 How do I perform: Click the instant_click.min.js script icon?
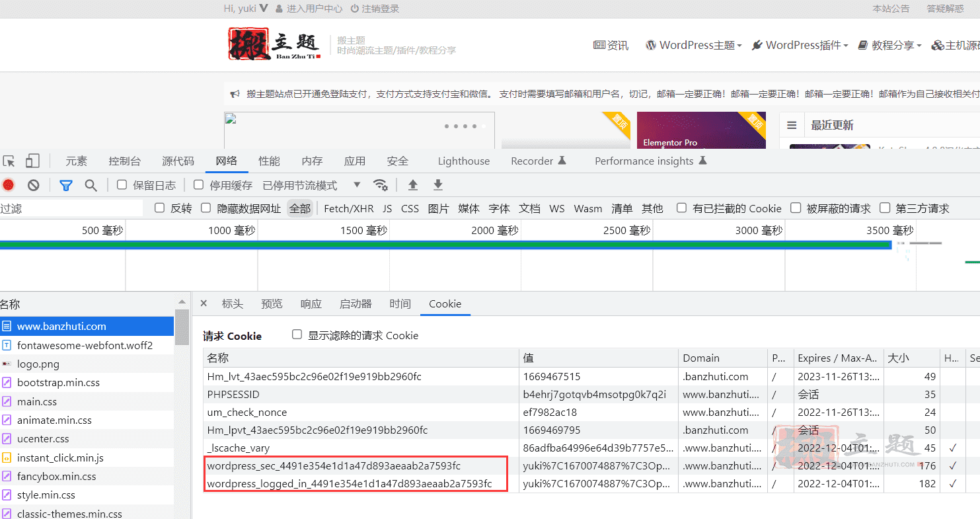coord(7,458)
